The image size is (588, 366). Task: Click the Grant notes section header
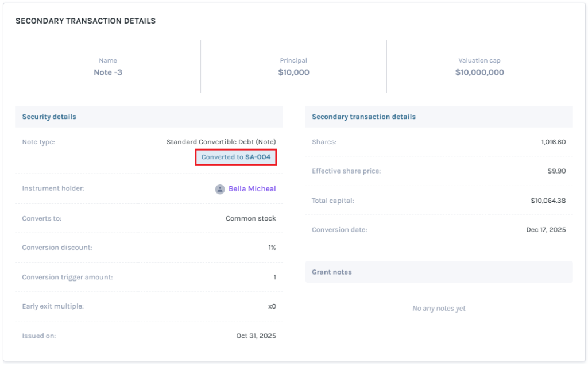pyautogui.click(x=331, y=271)
